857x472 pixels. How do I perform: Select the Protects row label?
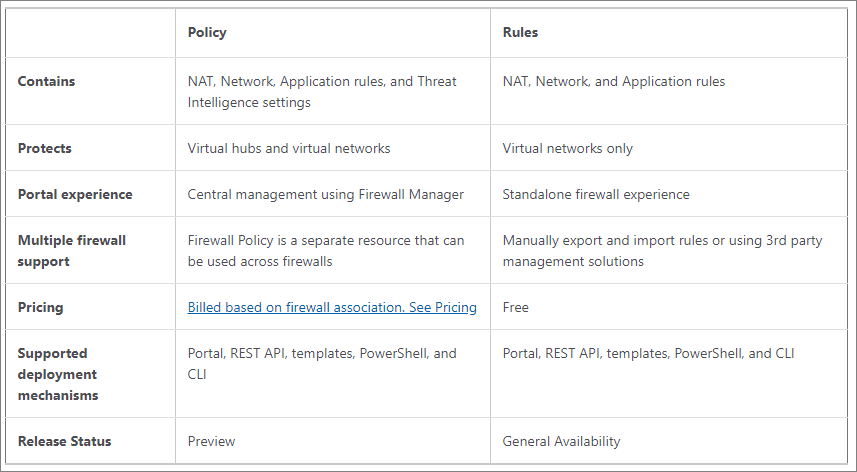click(44, 149)
